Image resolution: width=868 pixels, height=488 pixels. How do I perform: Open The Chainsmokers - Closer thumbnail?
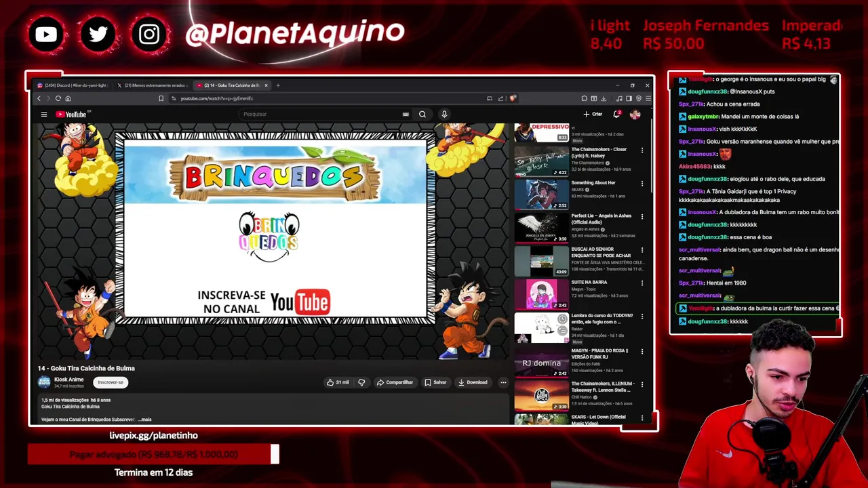click(542, 161)
